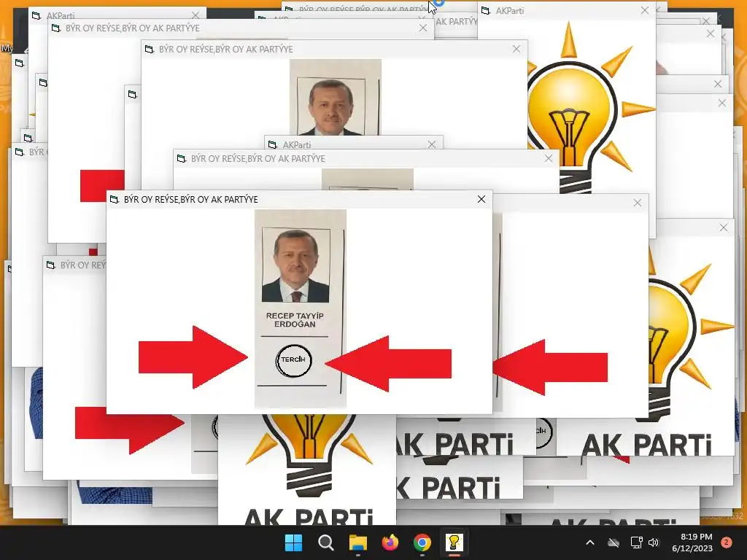Open taskbar Search magnifier
This screenshot has width=747, height=560.
pyautogui.click(x=326, y=542)
